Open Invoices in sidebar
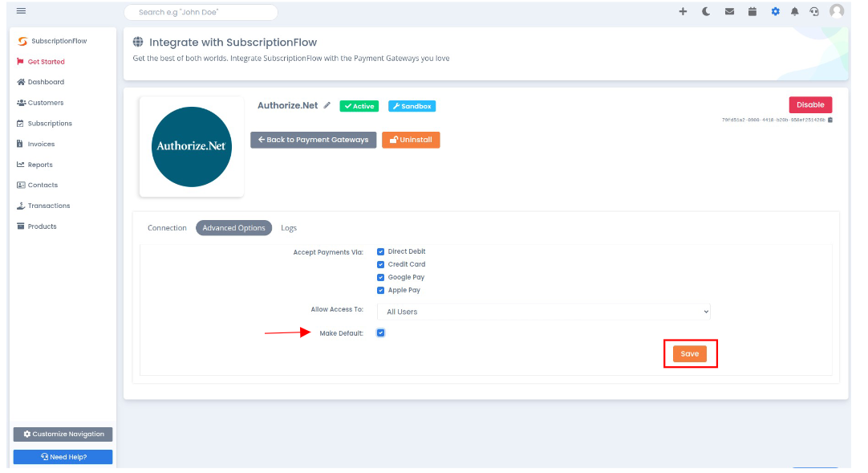The width and height of the screenshot is (868, 473). pyautogui.click(x=36, y=145)
